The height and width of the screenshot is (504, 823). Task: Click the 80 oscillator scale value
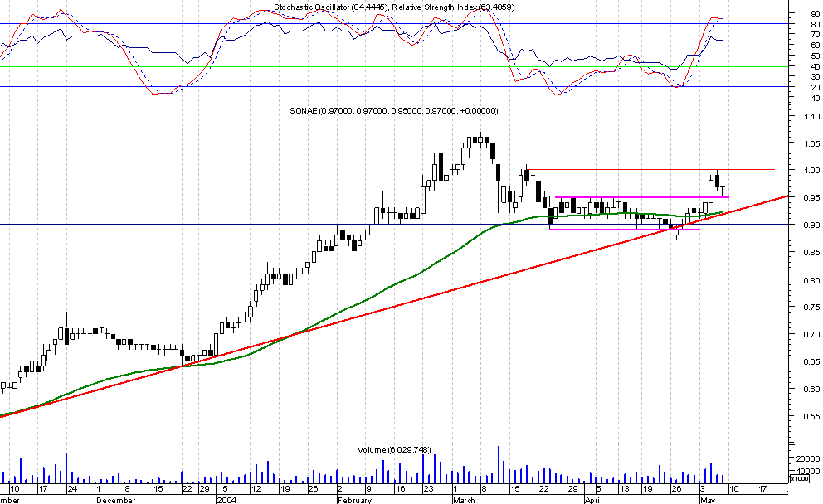(816, 25)
